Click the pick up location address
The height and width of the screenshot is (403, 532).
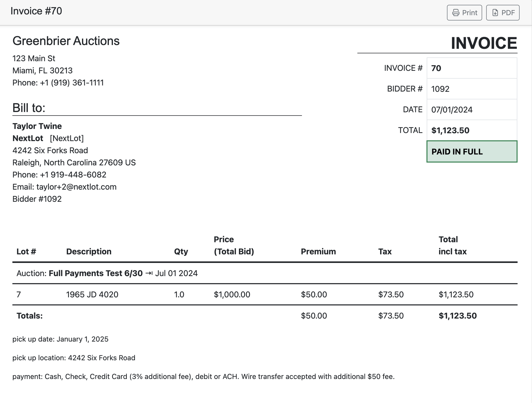pos(74,358)
